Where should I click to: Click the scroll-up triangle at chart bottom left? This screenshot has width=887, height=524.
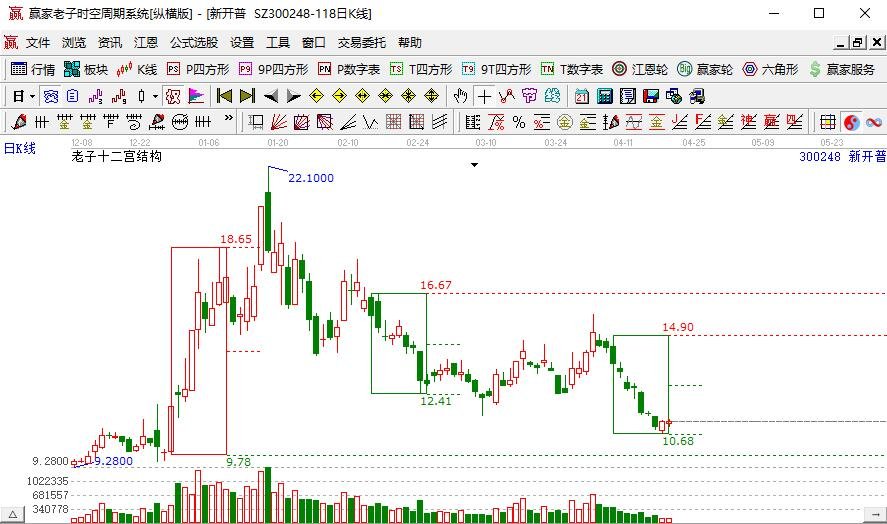pos(12,514)
